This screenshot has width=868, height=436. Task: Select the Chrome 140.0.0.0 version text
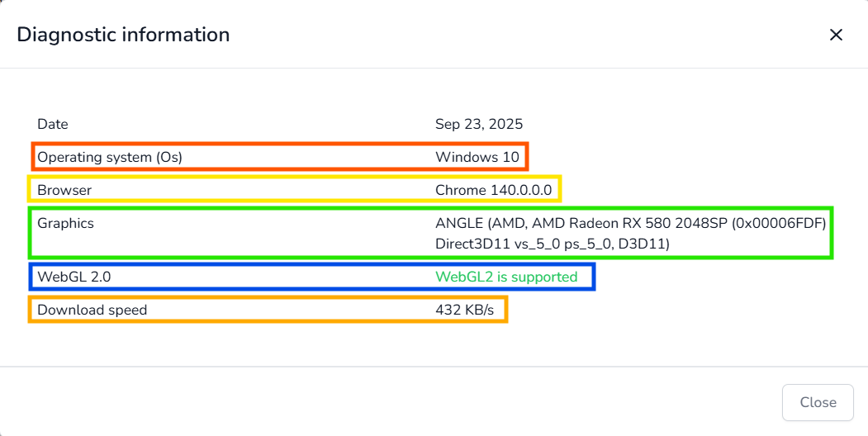tap(493, 190)
